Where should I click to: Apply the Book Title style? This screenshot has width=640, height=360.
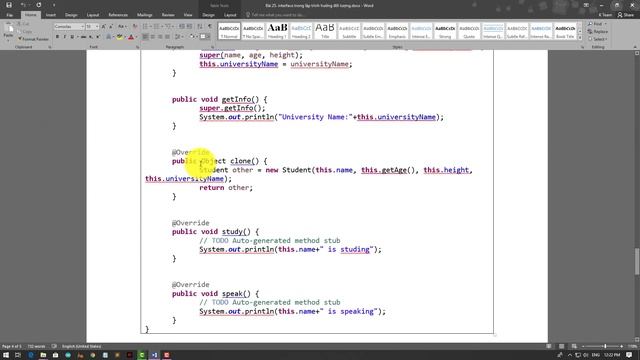pos(565,31)
